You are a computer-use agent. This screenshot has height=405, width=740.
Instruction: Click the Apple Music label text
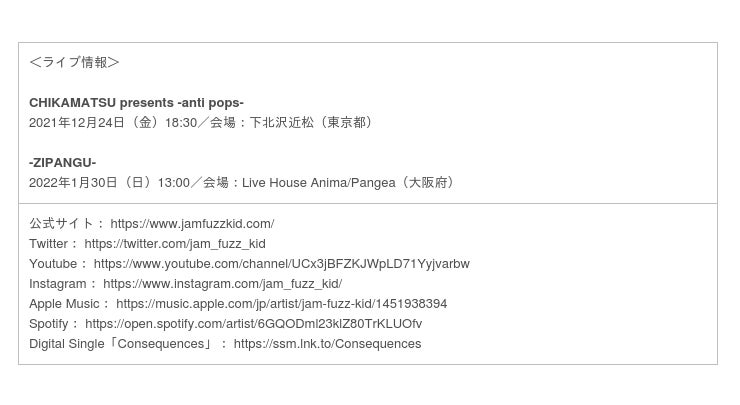pyautogui.click(x=64, y=303)
